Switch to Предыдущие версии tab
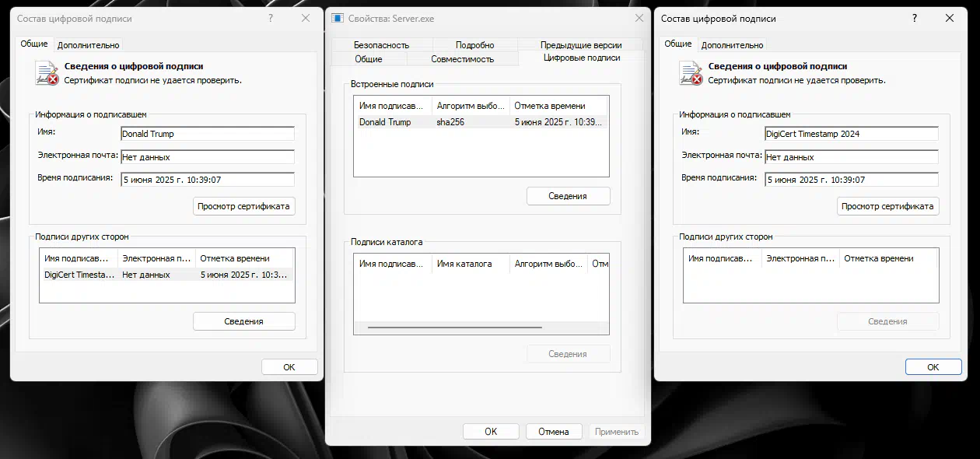 pyautogui.click(x=580, y=45)
